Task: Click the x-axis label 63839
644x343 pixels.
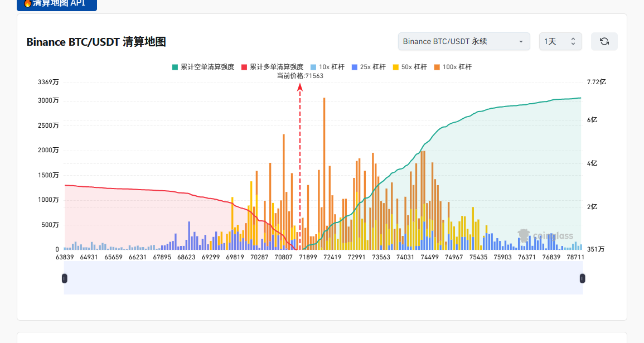Action: pyautogui.click(x=65, y=257)
